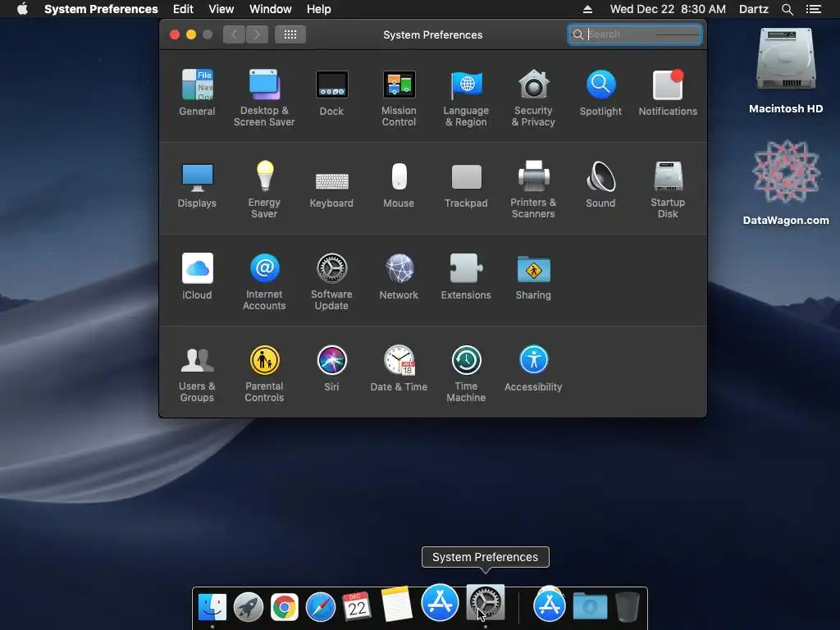Open the Network preference pane
840x630 pixels.
399,276
